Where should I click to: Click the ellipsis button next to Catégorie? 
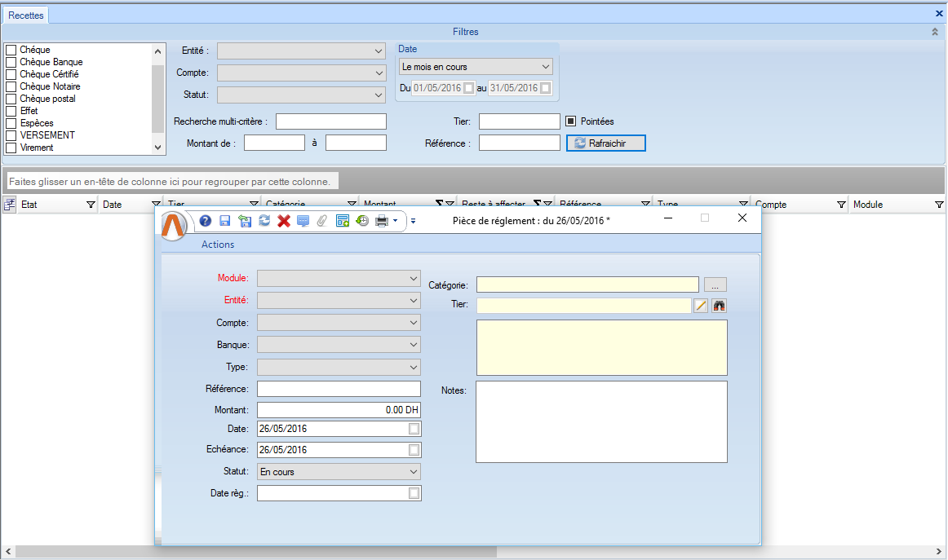click(x=715, y=284)
